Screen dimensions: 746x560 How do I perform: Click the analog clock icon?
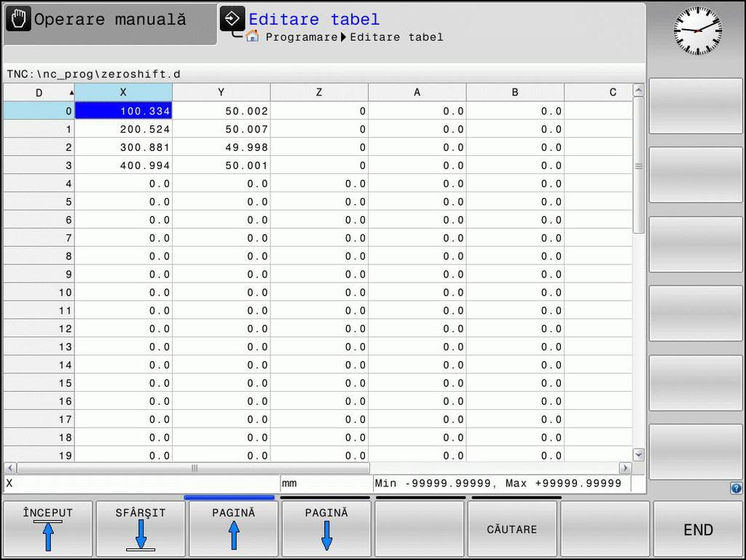tap(697, 31)
